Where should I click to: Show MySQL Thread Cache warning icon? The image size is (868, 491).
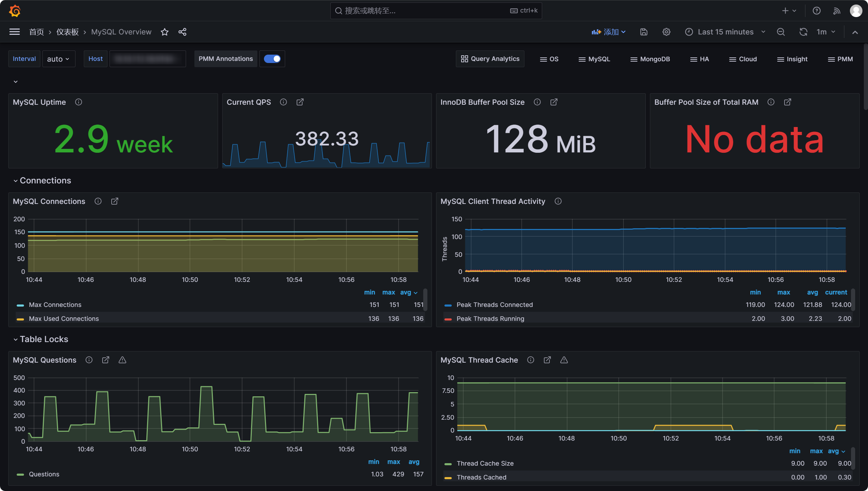tap(564, 360)
